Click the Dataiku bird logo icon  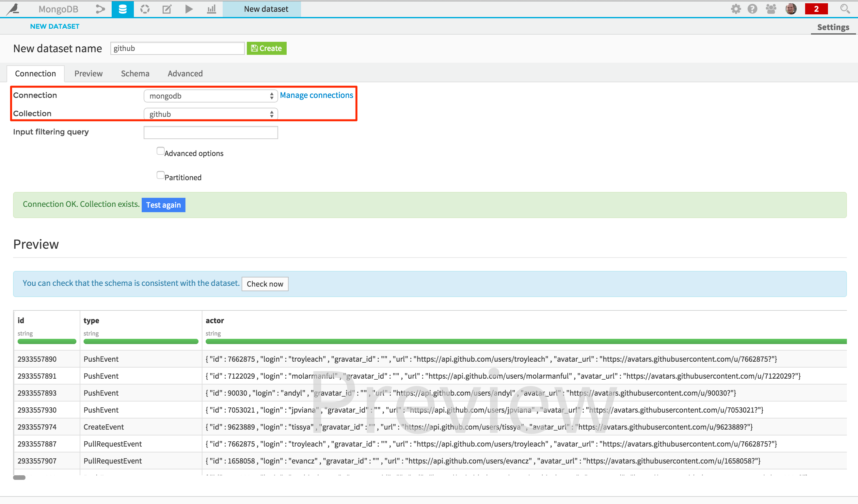point(14,9)
